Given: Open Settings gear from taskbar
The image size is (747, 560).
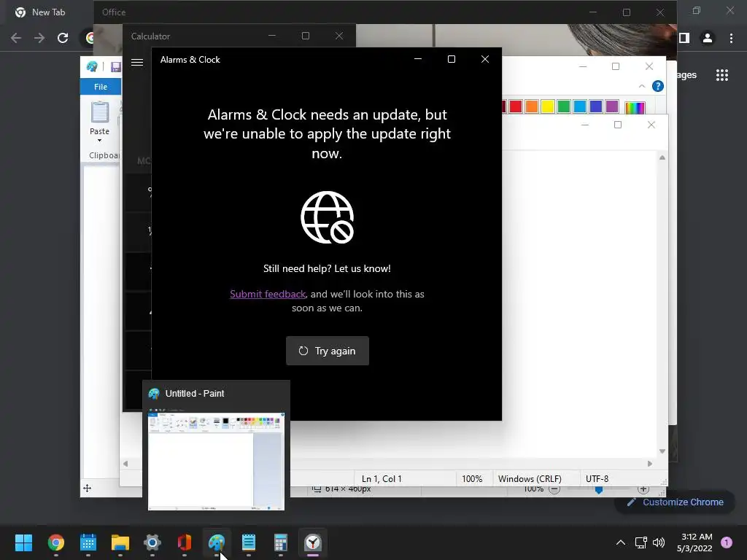Looking at the screenshot, I should (x=152, y=542).
